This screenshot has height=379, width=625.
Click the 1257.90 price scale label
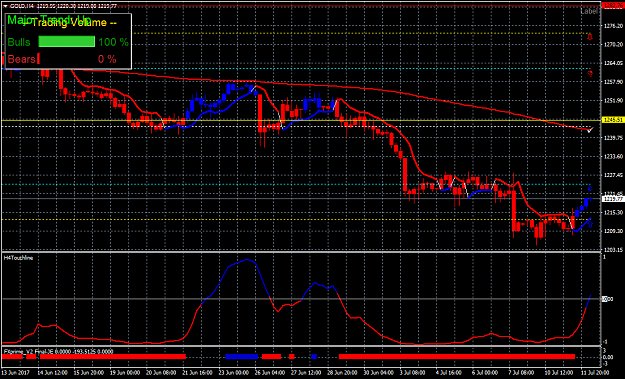[x=613, y=82]
